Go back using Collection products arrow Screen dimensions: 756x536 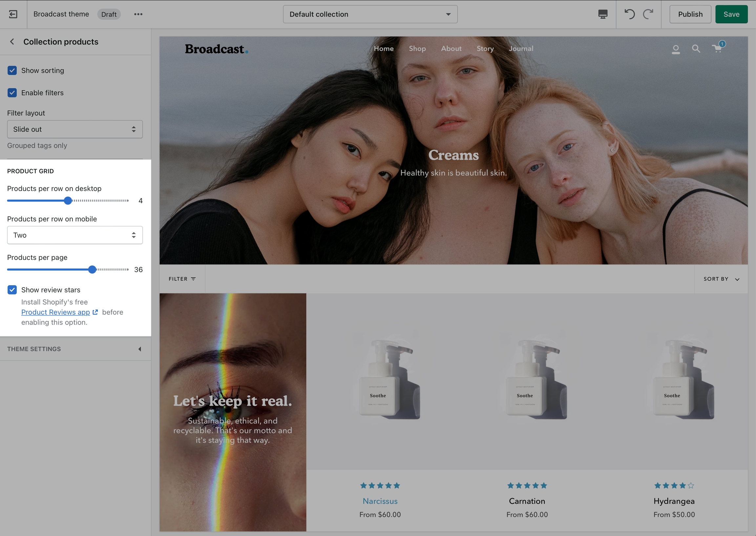pos(12,42)
